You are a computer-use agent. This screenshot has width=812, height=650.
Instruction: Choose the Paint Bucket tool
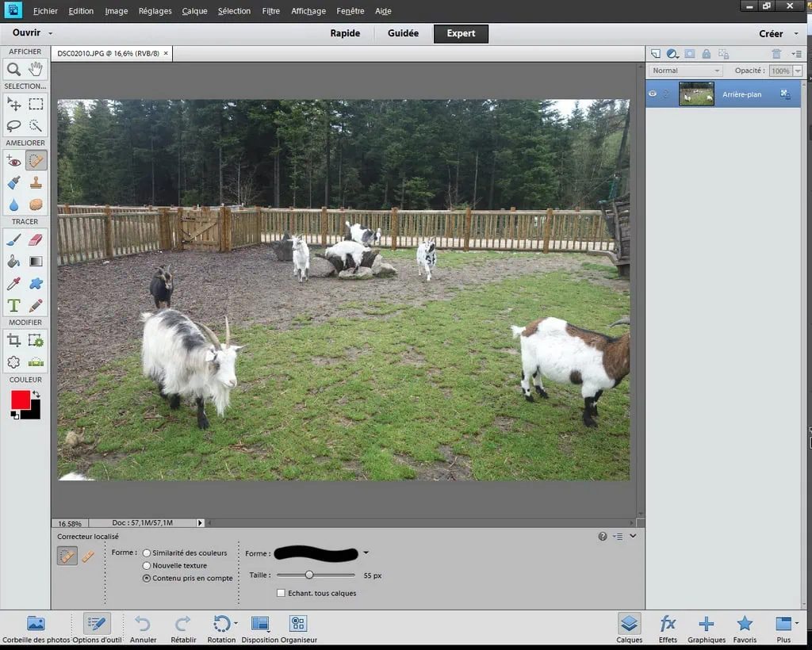point(14,262)
